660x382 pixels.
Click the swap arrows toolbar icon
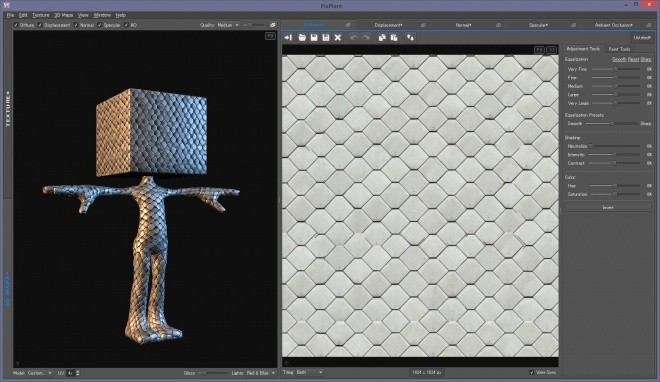click(410, 37)
